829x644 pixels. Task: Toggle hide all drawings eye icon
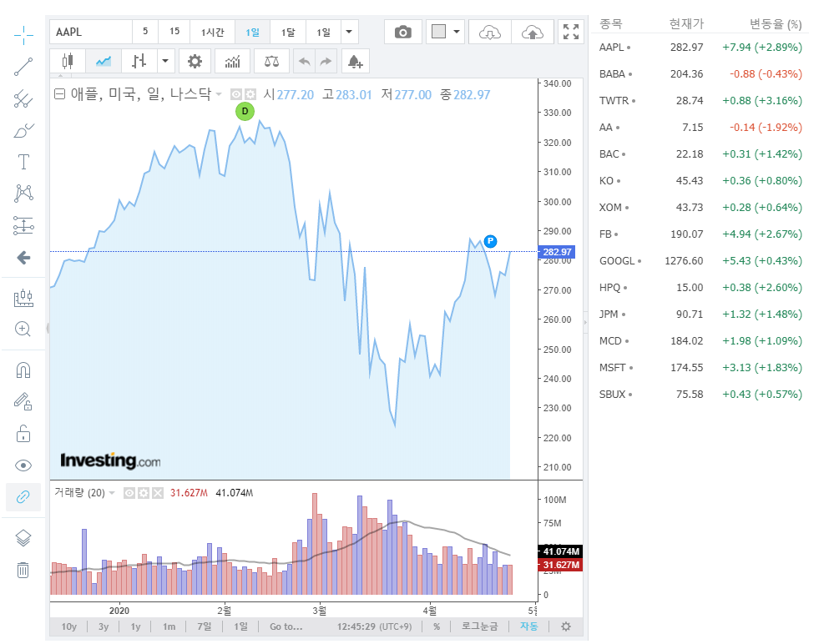click(23, 465)
